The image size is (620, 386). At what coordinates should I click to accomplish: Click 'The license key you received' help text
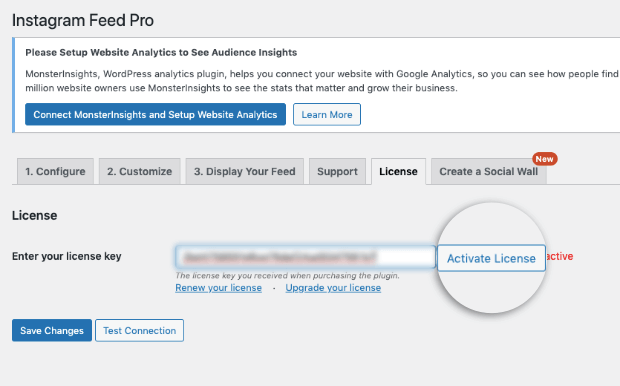coord(287,275)
